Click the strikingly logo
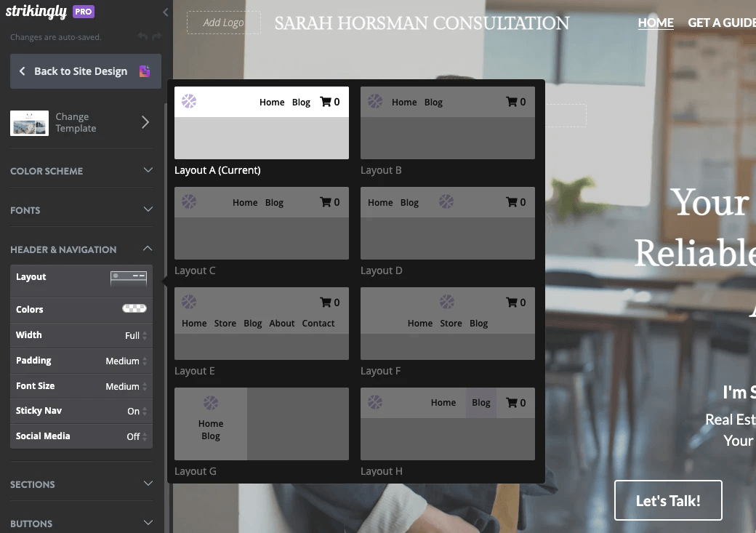Viewport: 756px width, 533px height. pos(36,12)
